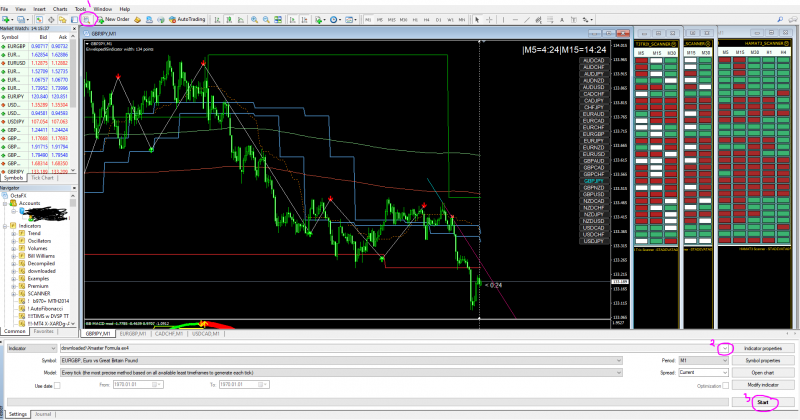Image resolution: width=800 pixels, height=420 pixels.
Task: Tick the Optimization checkbox
Action: (726, 386)
